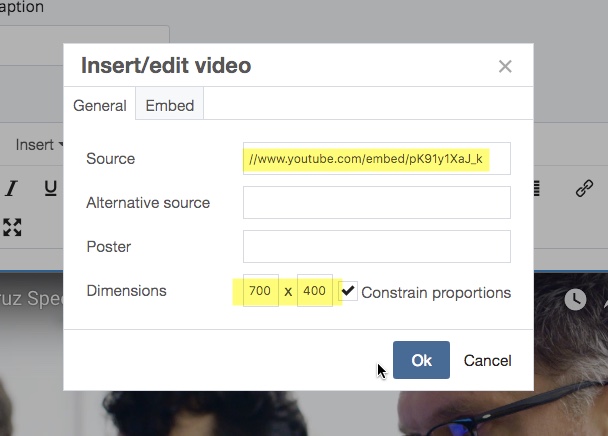Uncheck Constrain proportions checkbox

348,291
